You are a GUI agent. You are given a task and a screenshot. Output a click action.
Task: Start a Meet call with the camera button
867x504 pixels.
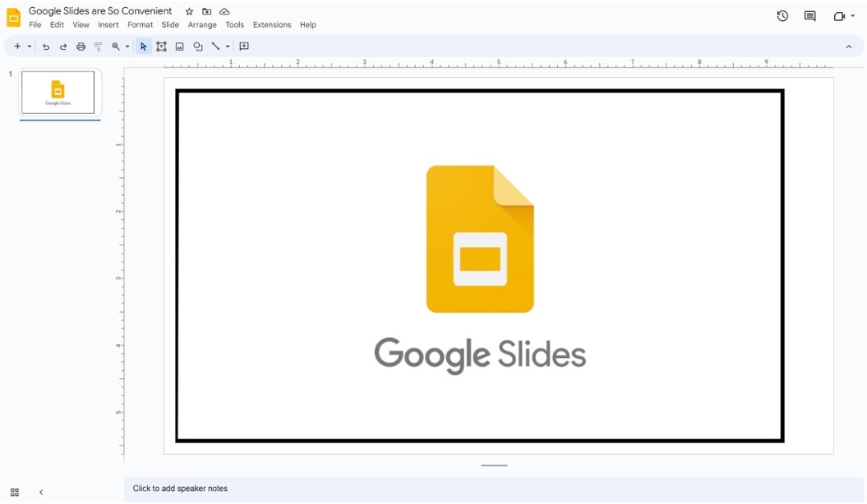click(839, 15)
